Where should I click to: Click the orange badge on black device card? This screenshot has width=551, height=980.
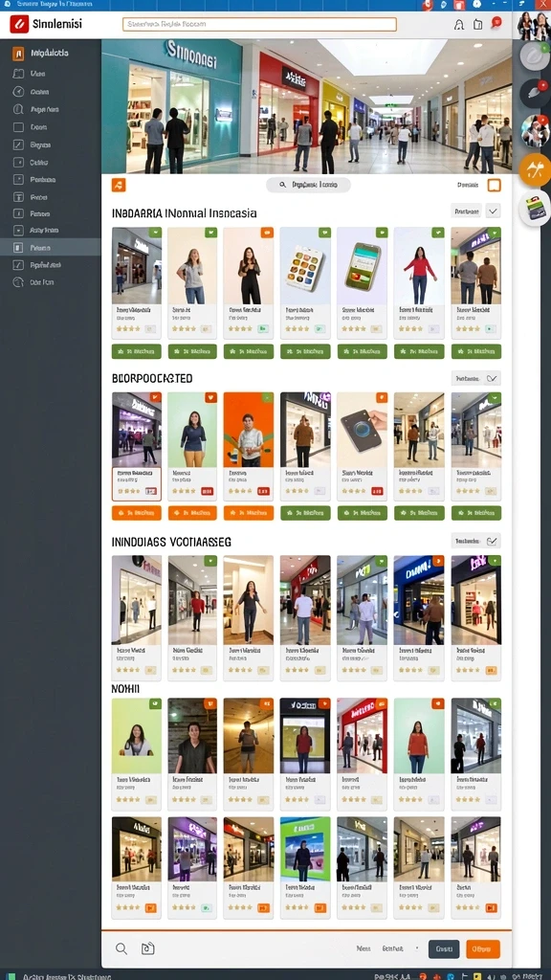point(382,397)
